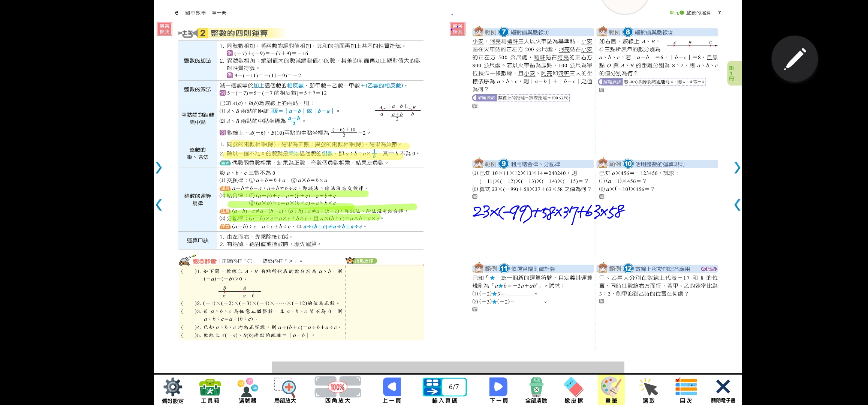Switch to the 選取 selection cursor tool
The image size is (868, 405).
[648, 390]
